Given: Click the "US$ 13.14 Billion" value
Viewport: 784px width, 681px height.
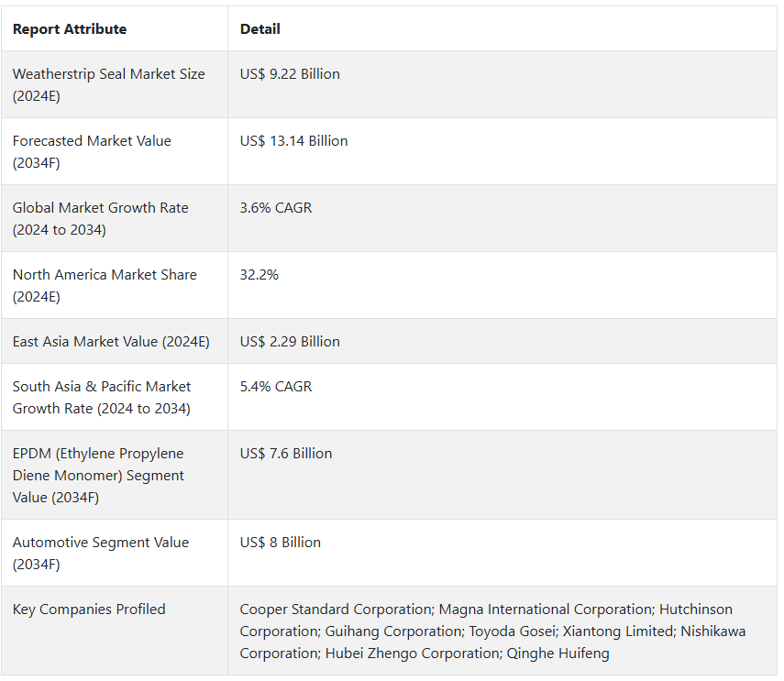Looking at the screenshot, I should click(293, 141).
